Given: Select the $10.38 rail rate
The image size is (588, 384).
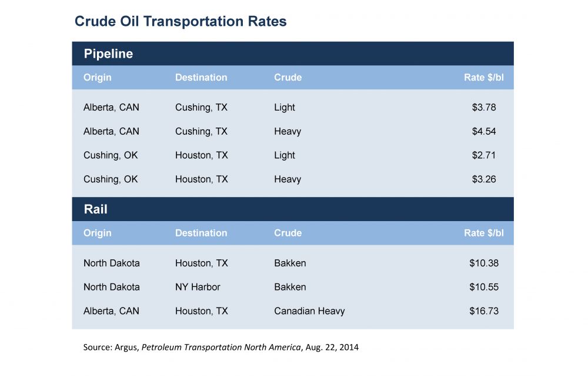Looking at the screenshot, I should point(483,263).
